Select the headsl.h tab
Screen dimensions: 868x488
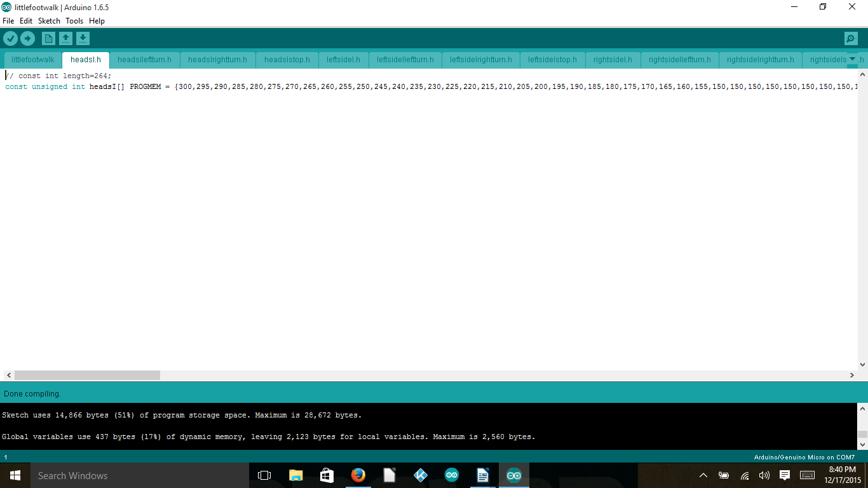(86, 60)
